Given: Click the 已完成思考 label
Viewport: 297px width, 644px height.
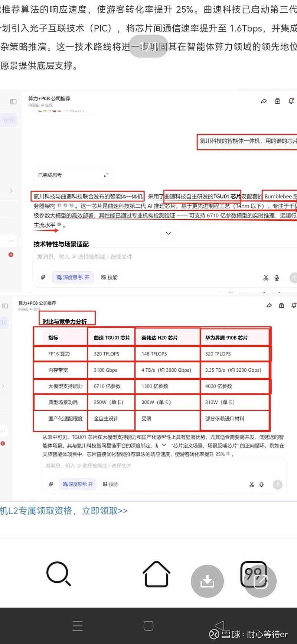Looking at the screenshot, I should coord(50,175).
